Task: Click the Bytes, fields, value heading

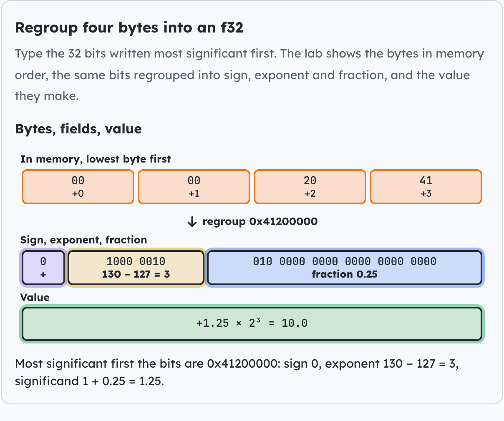Action: (x=78, y=129)
